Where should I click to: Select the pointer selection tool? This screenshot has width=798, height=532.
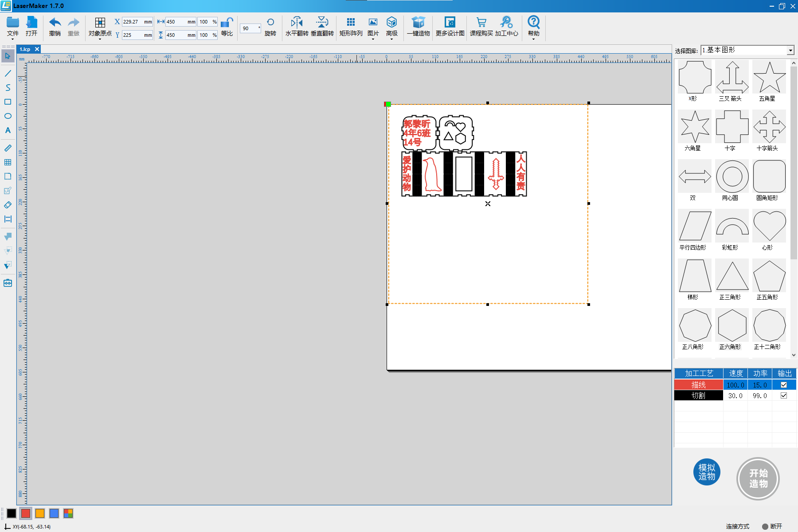click(8, 56)
